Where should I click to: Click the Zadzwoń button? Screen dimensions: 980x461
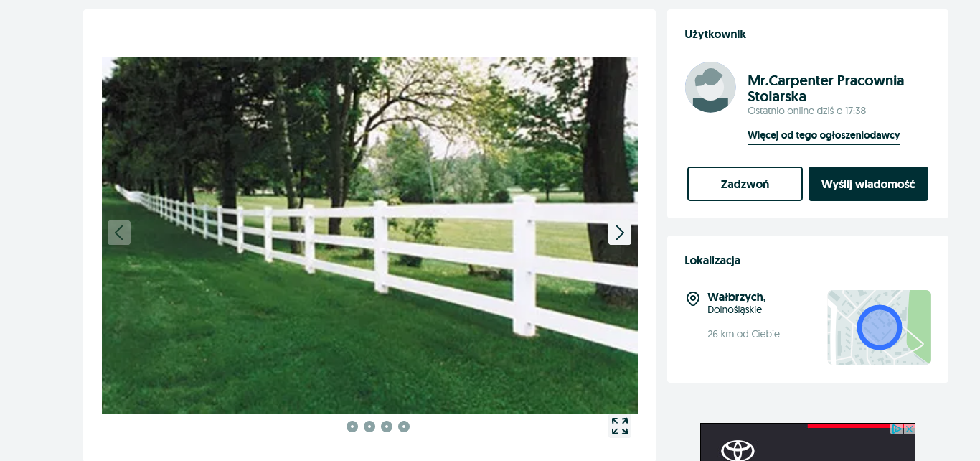pos(745,184)
